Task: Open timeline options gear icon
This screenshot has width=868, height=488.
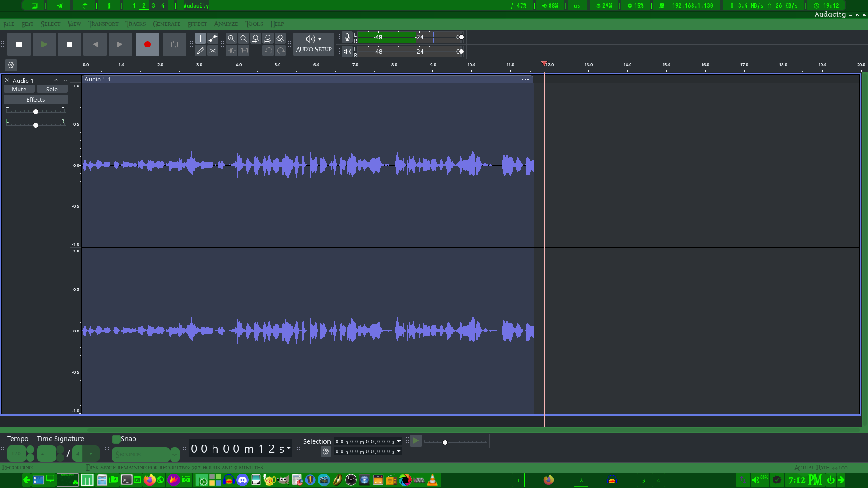Action: pos(11,65)
